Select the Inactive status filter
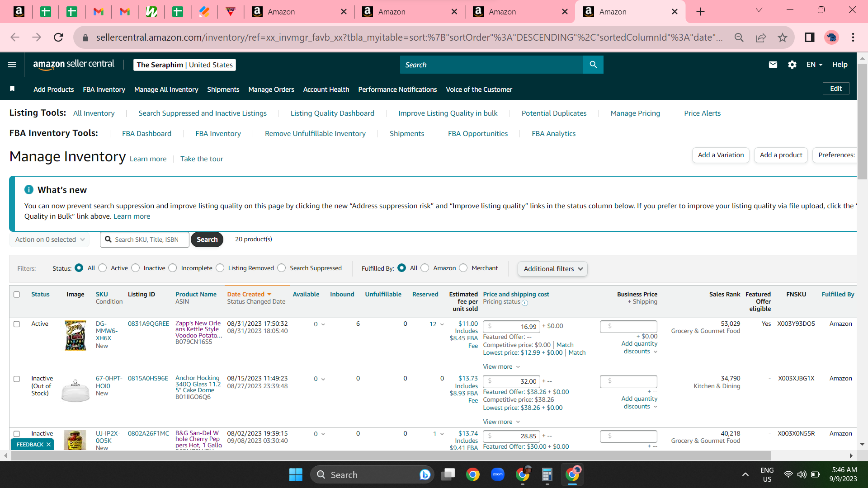The height and width of the screenshot is (488, 868). 136,268
